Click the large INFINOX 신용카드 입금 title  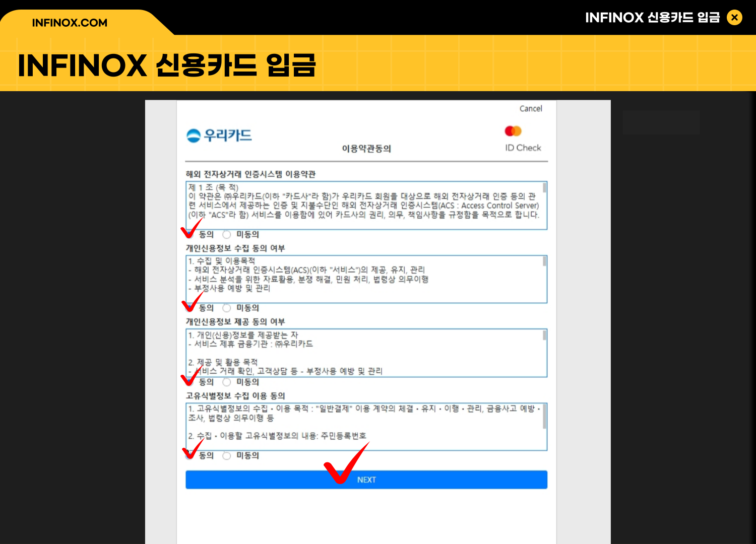click(167, 65)
